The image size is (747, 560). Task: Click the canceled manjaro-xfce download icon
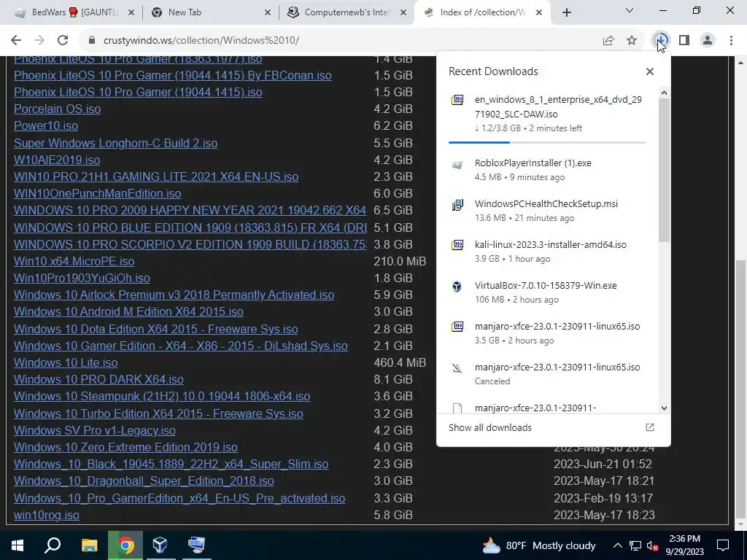(457, 368)
